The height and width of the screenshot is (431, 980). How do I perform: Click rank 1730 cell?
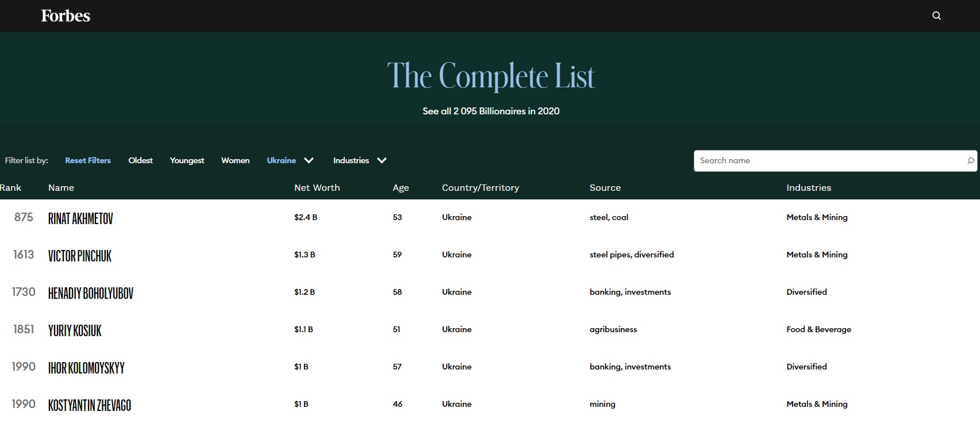[x=24, y=292]
